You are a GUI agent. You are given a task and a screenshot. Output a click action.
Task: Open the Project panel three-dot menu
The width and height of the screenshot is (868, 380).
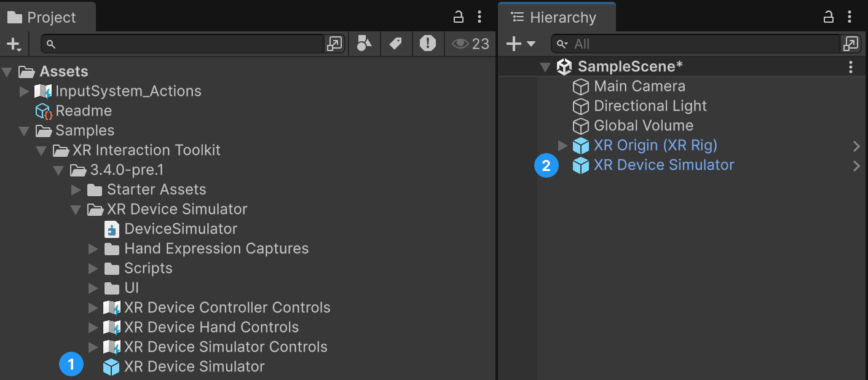(x=480, y=17)
